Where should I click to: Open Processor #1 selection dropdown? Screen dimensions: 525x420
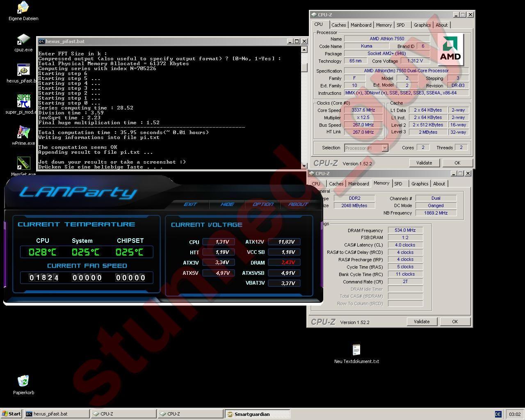(385, 148)
